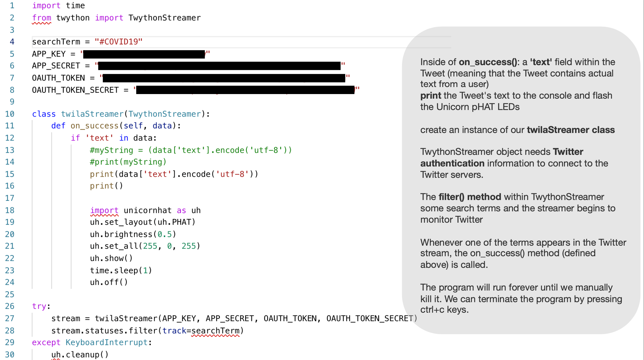Click line number 10 in the gutter
The image size is (644, 360).
click(x=10, y=114)
